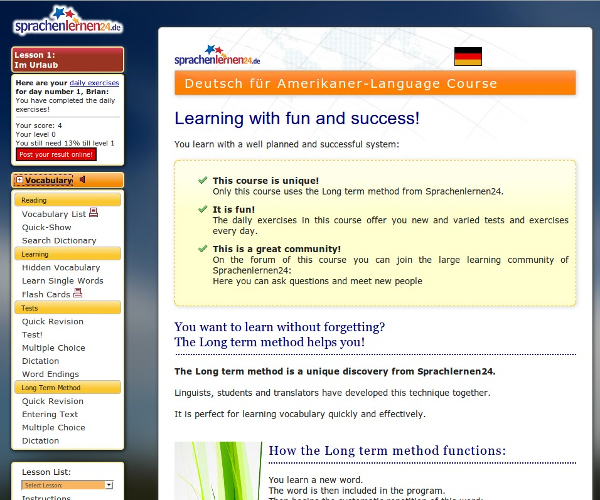
Task: Click the green checkmark beside 'This is a great community!'
Action: tap(202, 248)
